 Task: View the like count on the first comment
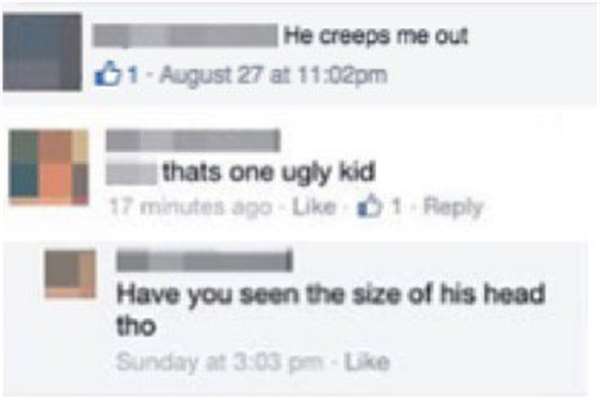133,75
